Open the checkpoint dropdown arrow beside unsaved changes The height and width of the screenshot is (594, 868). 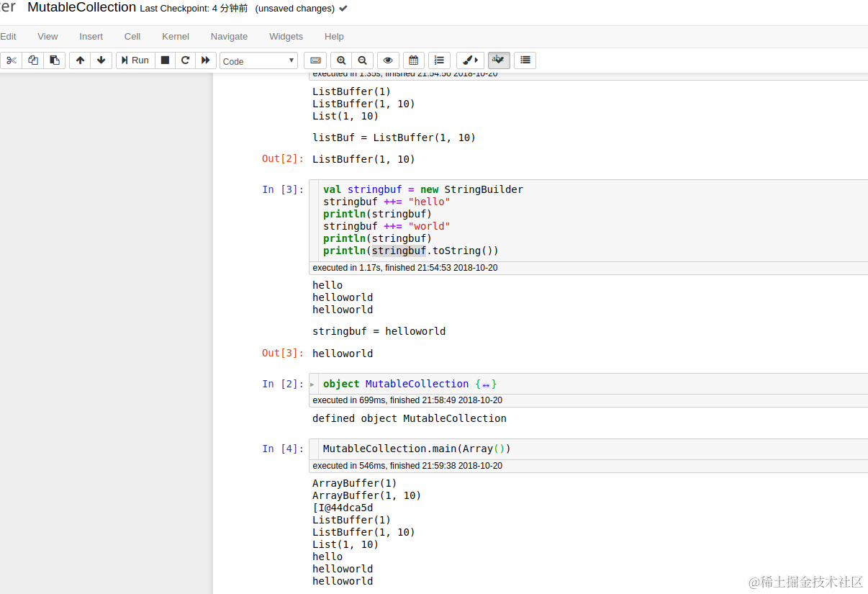click(343, 9)
